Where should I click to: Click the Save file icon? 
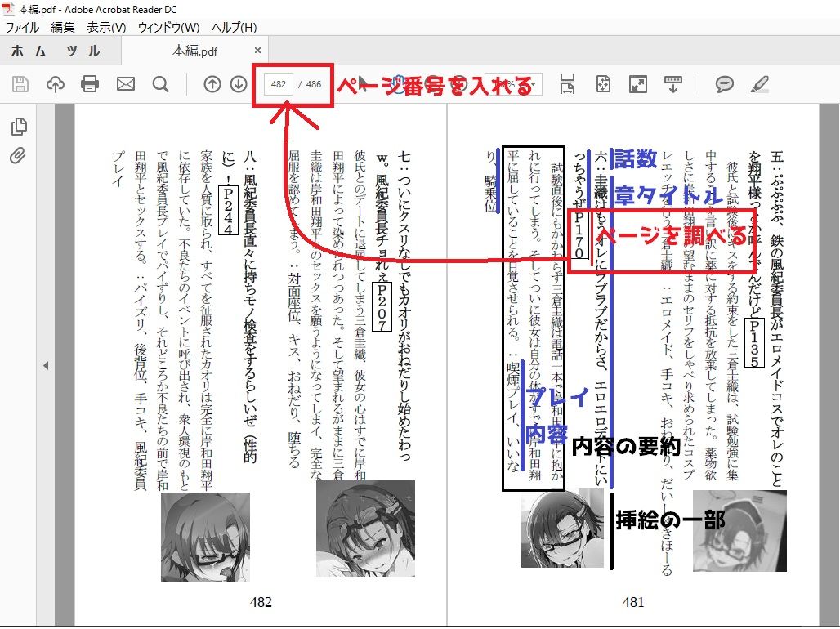pyautogui.click(x=20, y=84)
